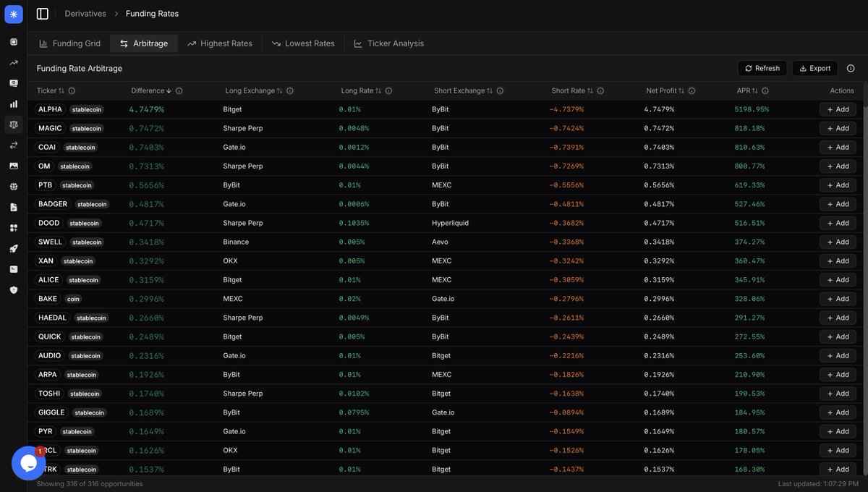Image resolution: width=868 pixels, height=492 pixels.
Task: Refresh the funding rate data
Action: point(762,69)
